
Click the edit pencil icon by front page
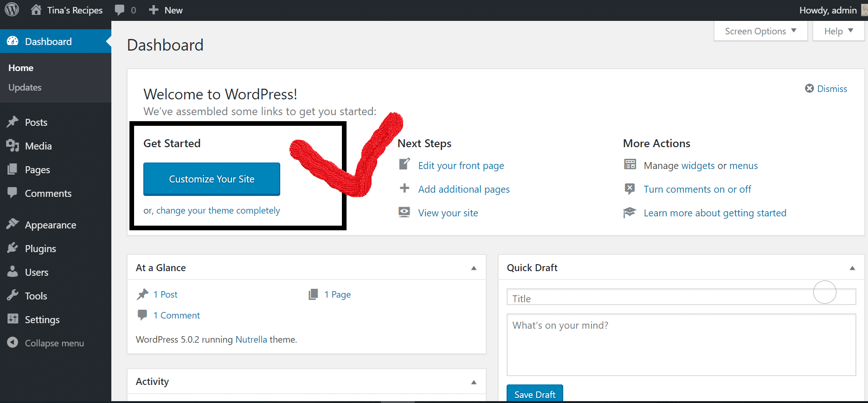pyautogui.click(x=405, y=164)
